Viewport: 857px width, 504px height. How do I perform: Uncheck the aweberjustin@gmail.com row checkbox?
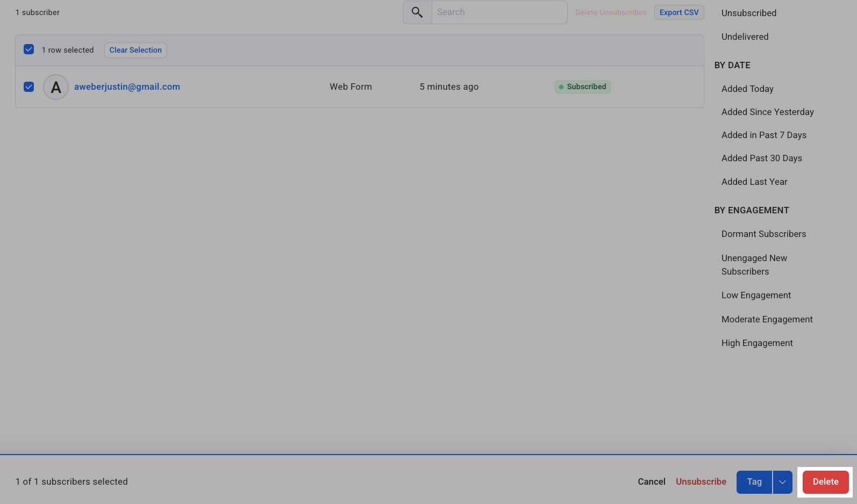[x=29, y=87]
